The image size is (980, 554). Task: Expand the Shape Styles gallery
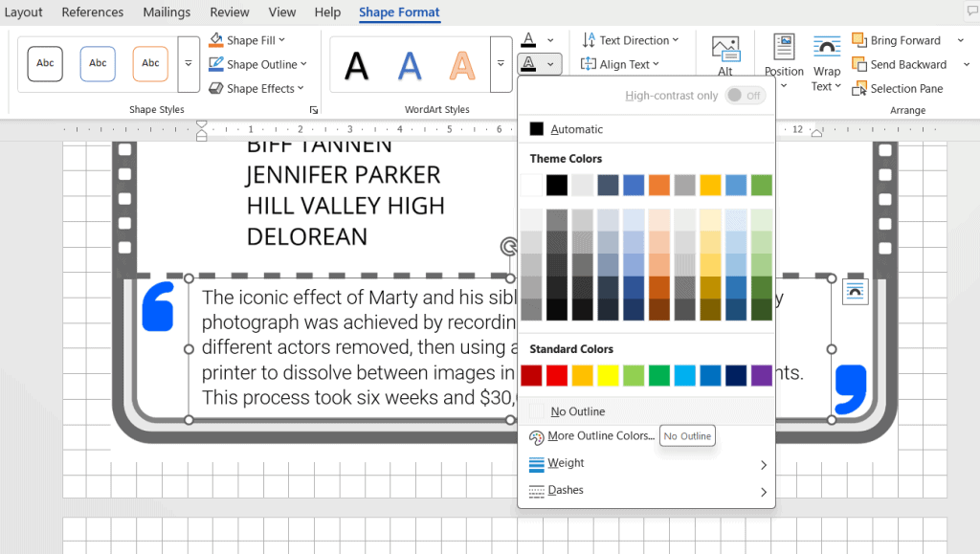[189, 64]
